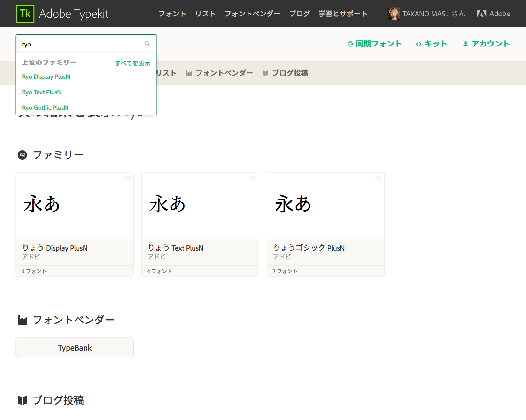Open キット page

point(436,44)
